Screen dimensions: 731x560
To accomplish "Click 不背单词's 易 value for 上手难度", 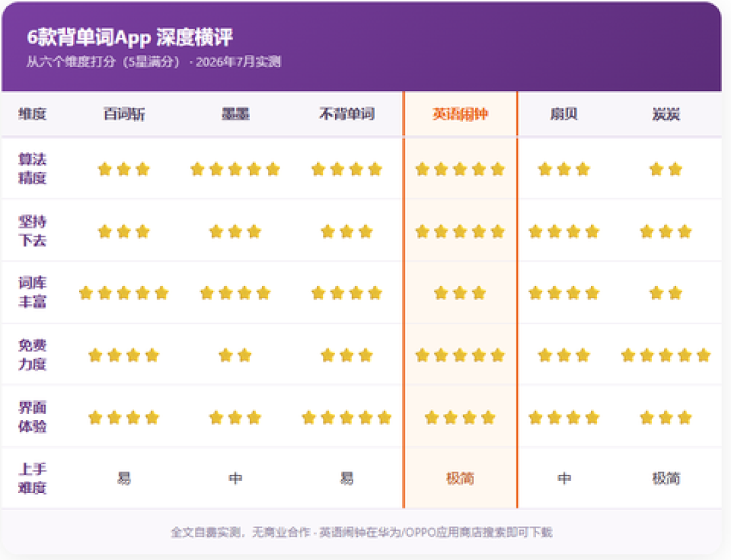I will coord(347,478).
